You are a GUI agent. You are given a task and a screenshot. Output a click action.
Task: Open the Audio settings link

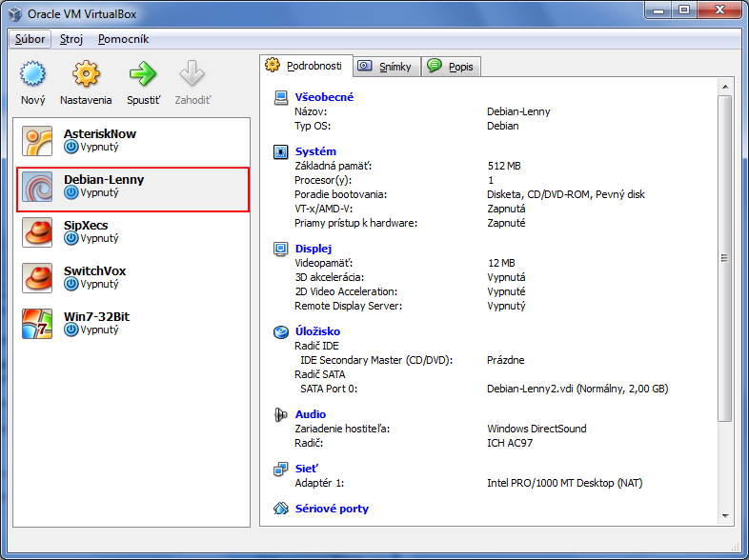pyautogui.click(x=311, y=414)
